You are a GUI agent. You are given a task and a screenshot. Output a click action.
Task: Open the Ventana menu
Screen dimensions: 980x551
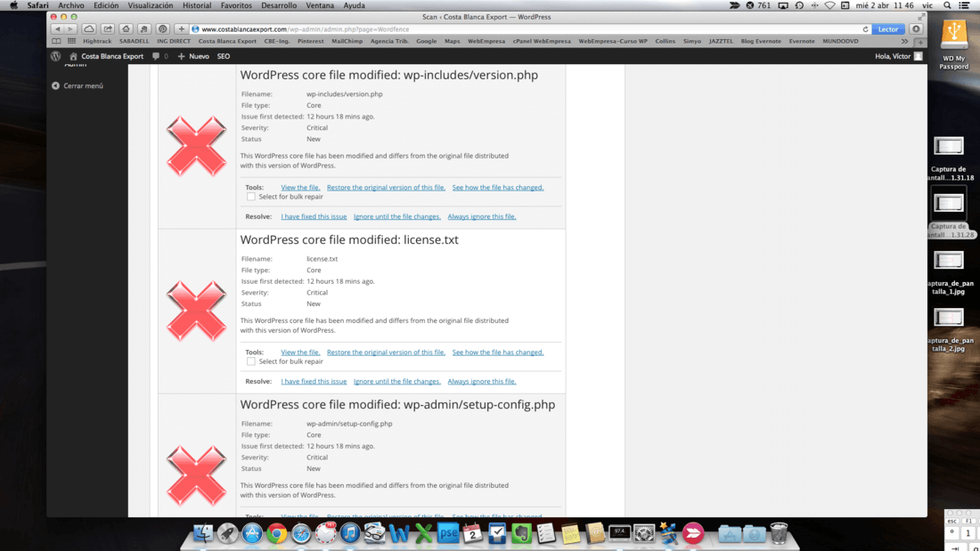coord(320,5)
